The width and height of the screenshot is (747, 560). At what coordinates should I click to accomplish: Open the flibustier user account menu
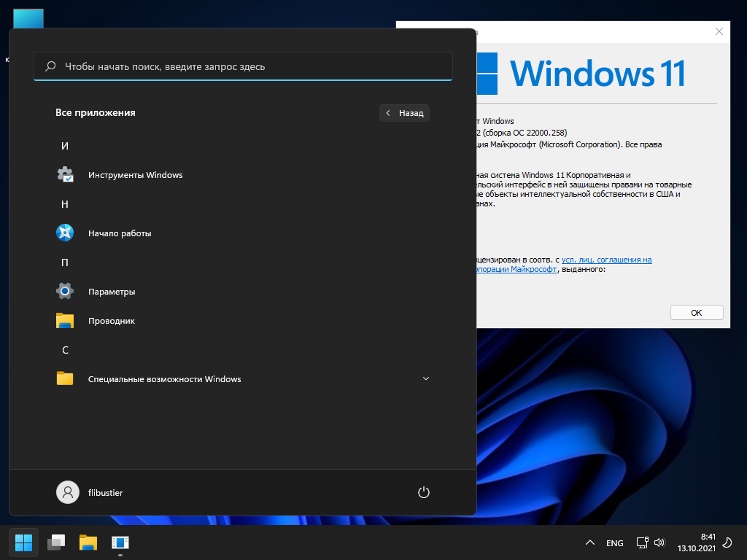90,492
